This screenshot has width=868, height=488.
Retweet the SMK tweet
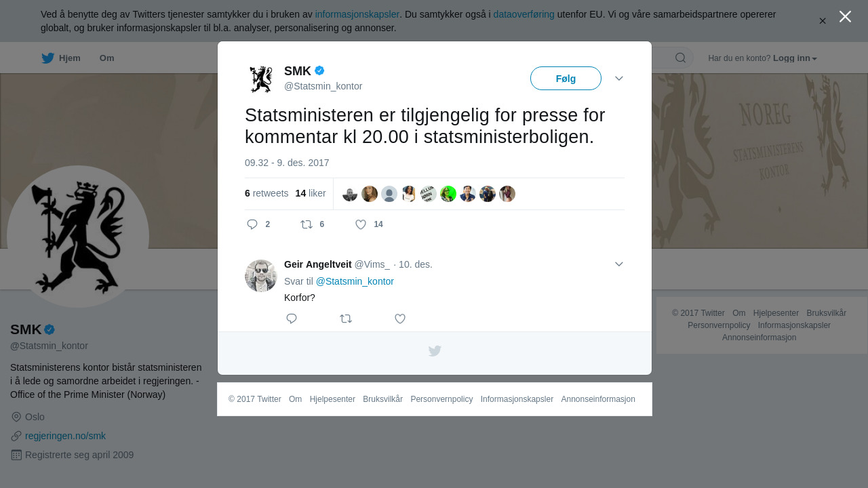pos(312,224)
